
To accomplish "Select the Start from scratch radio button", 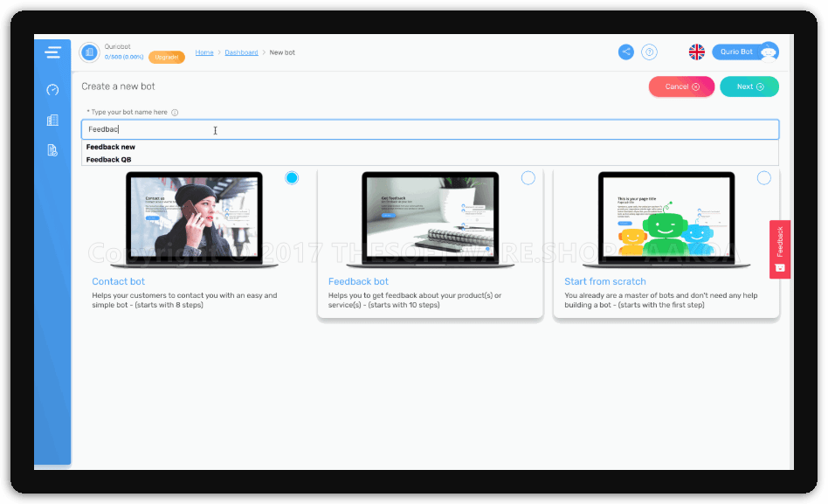I will (764, 177).
